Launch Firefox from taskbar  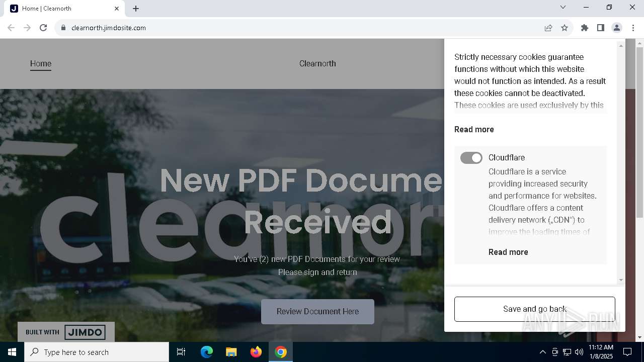(x=256, y=352)
